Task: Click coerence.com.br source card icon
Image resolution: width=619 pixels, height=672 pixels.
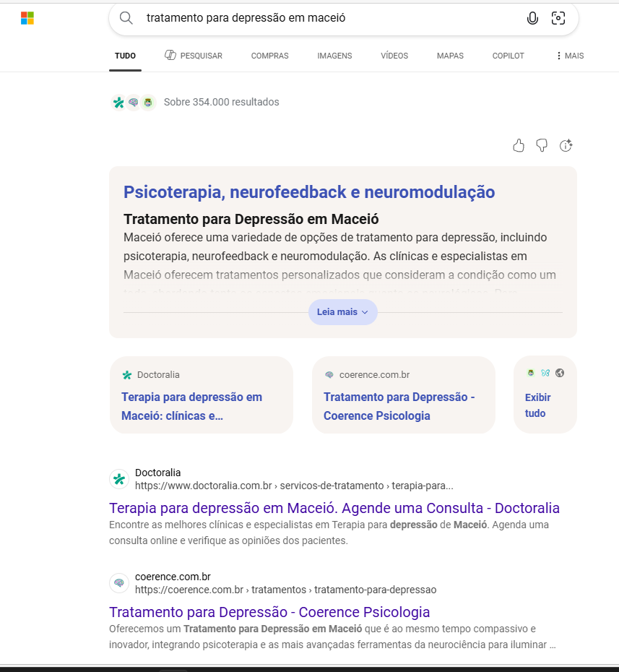Action: (x=329, y=375)
